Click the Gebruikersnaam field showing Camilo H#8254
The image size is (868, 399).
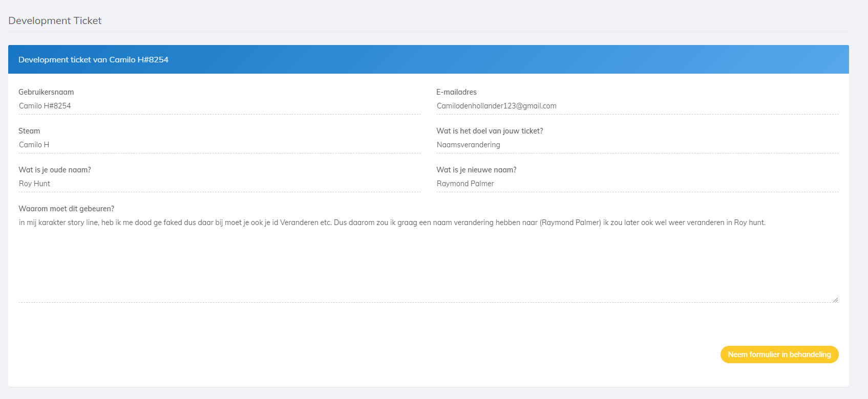pos(219,106)
